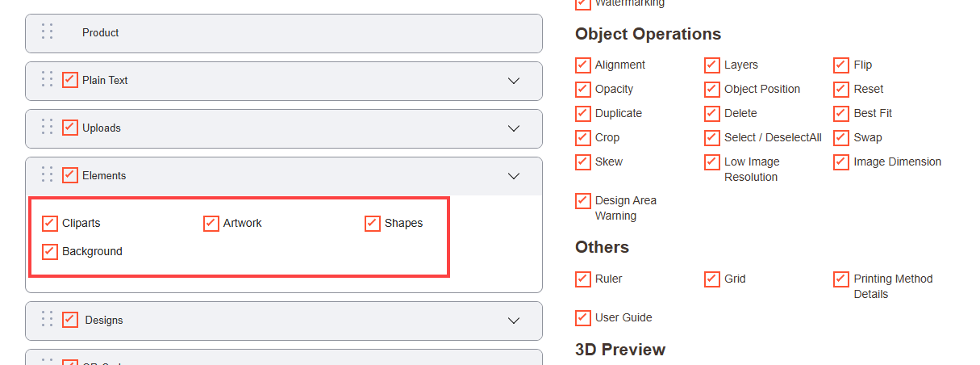Collapse the Elements section chevron
This screenshot has width=980, height=365.
pos(514,176)
